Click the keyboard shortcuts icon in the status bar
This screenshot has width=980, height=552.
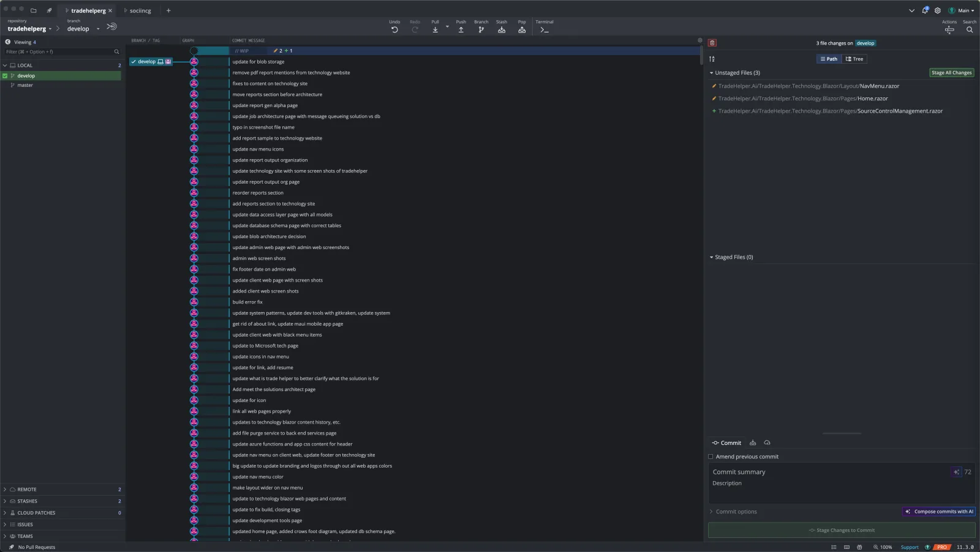[x=846, y=547]
